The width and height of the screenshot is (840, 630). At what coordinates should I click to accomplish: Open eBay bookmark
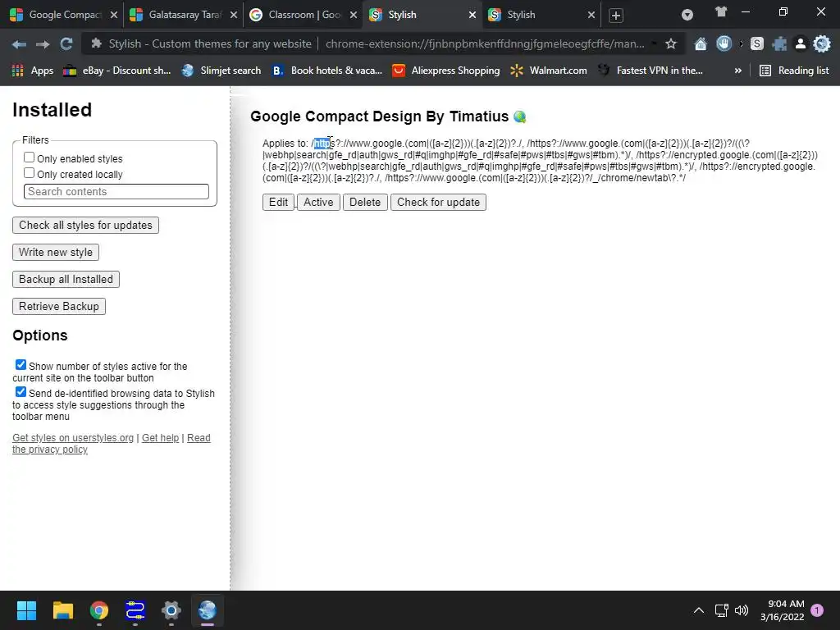click(117, 71)
